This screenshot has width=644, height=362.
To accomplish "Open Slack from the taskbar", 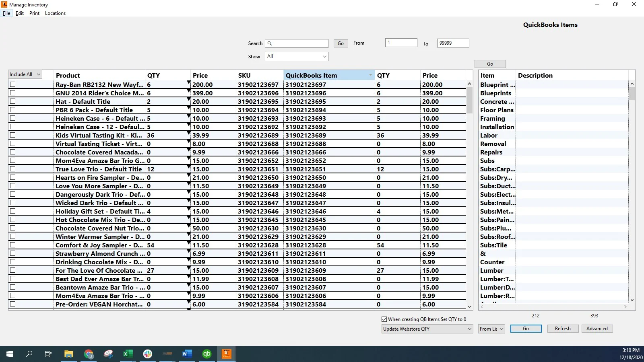I will pos(148,354).
